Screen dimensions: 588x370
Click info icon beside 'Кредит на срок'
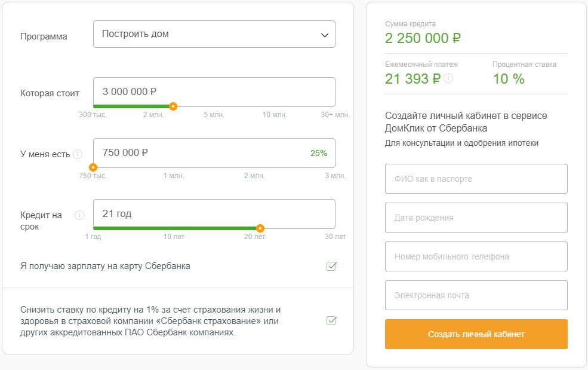pyautogui.click(x=79, y=215)
